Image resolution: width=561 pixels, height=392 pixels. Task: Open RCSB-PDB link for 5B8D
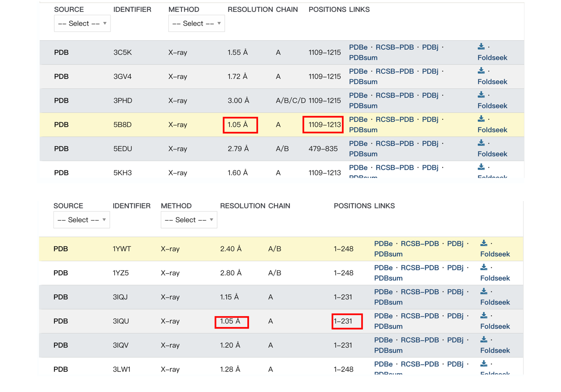pyautogui.click(x=395, y=119)
